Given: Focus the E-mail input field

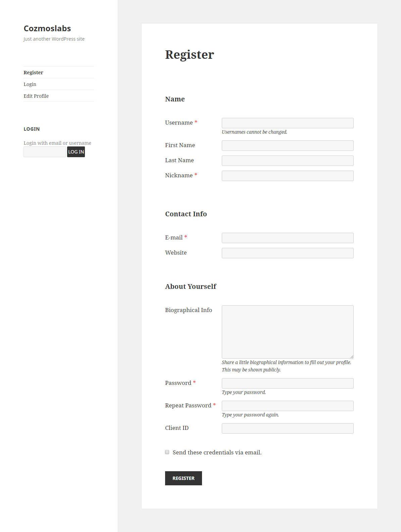Looking at the screenshot, I should [x=288, y=238].
